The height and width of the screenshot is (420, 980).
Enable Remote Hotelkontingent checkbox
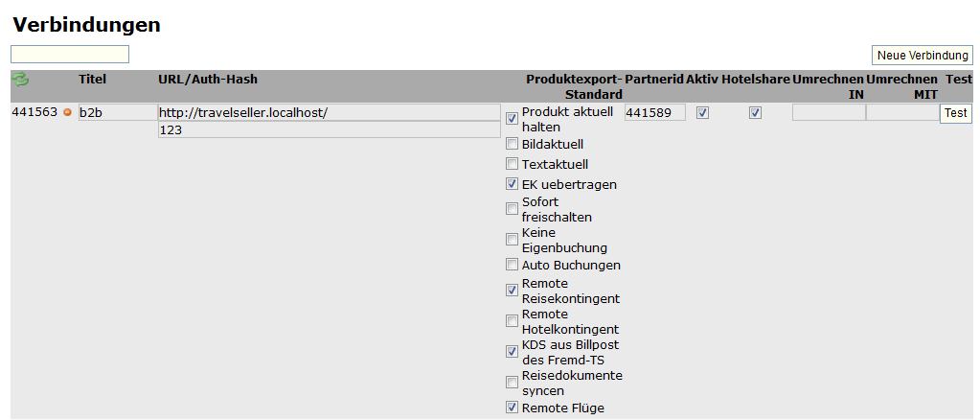pos(513,321)
